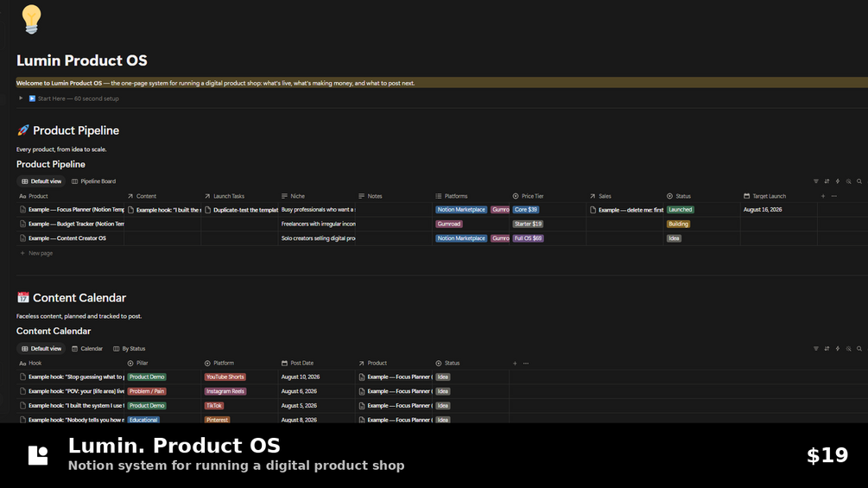The height and width of the screenshot is (488, 868).
Task: Open the Filter icon in Product Pipeline toolbar
Action: pyautogui.click(x=815, y=181)
